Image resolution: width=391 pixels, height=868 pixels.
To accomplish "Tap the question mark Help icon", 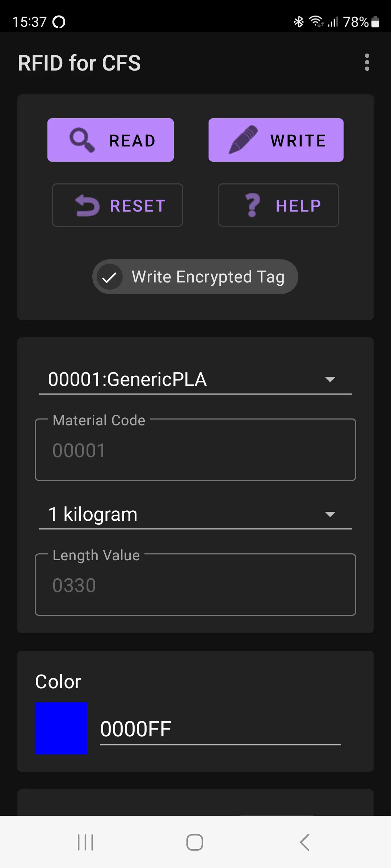I will click(x=253, y=205).
